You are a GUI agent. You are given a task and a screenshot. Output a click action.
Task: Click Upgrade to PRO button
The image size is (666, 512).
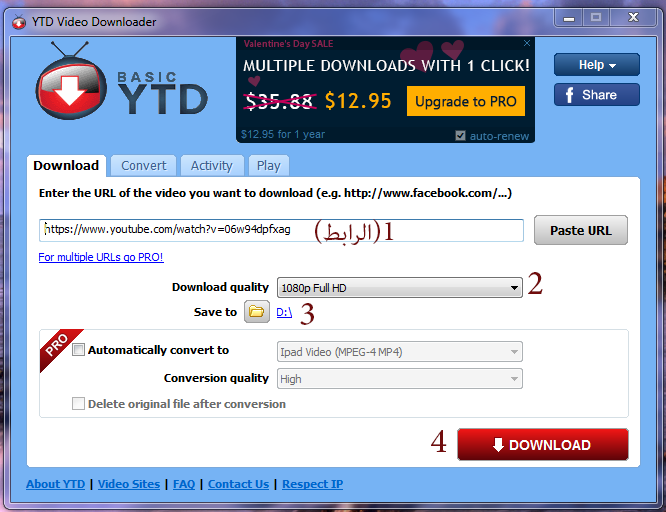point(466,101)
